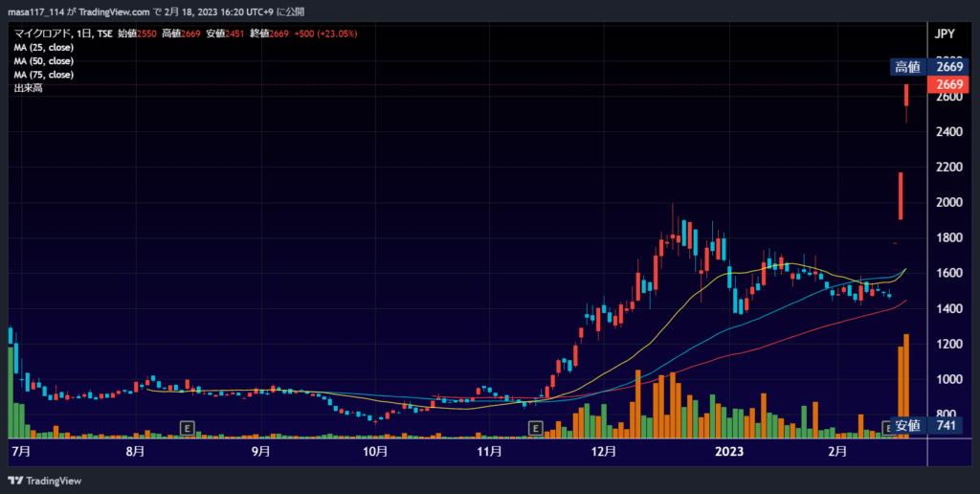Screen dimensions: 980x494
Task: Click the JPY currency label
Action: pos(945,34)
